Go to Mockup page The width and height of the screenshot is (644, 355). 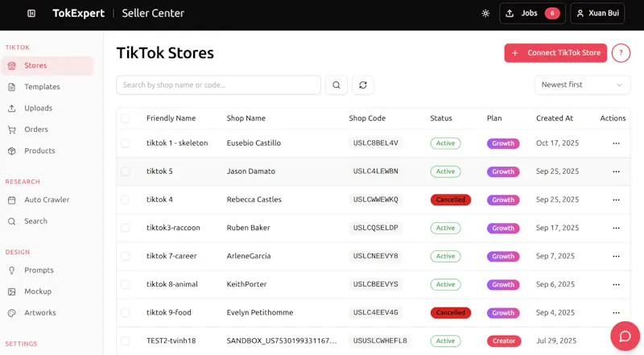47,291
